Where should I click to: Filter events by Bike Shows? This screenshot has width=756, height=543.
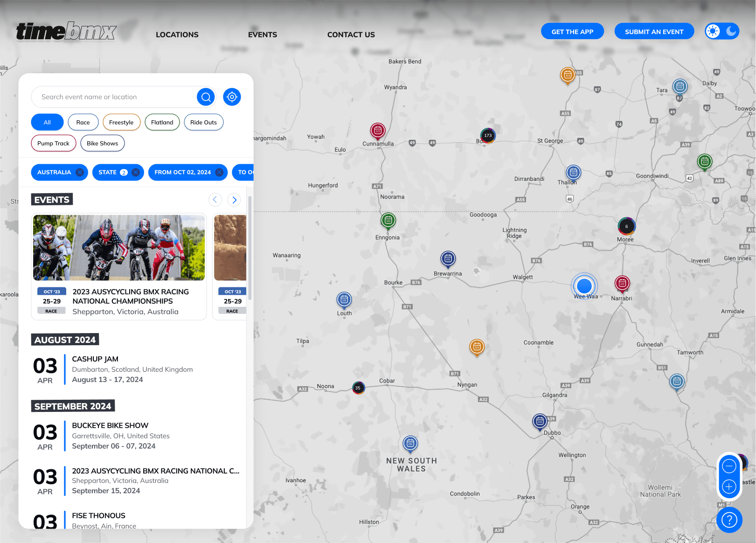point(103,143)
